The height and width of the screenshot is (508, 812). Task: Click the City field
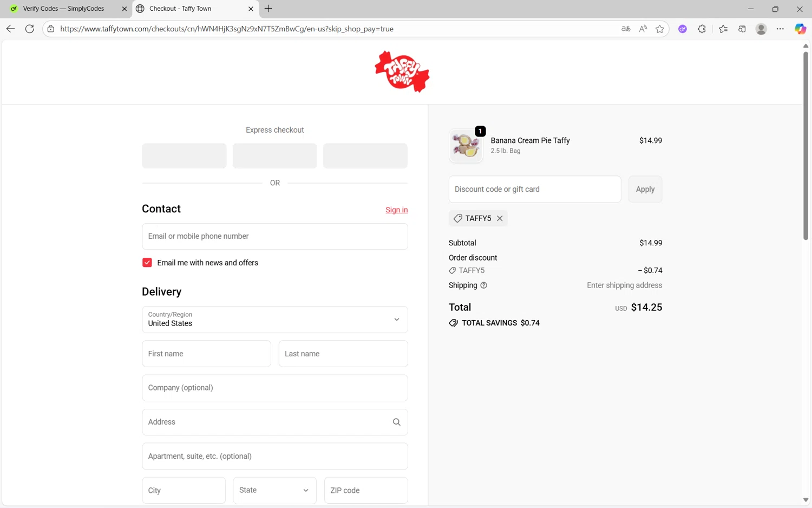tap(184, 490)
